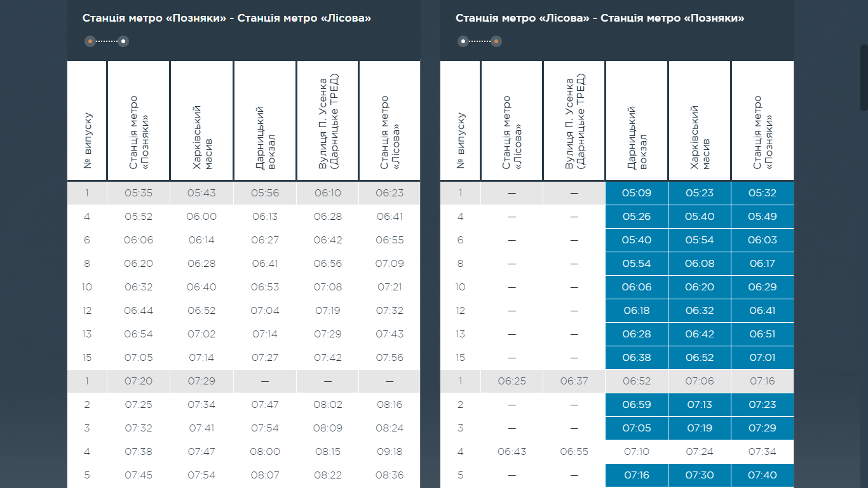868x488 pixels.
Task: Click «Вулиця П. Усенка» header in Позняки–Лісова table
Action: [x=328, y=121]
